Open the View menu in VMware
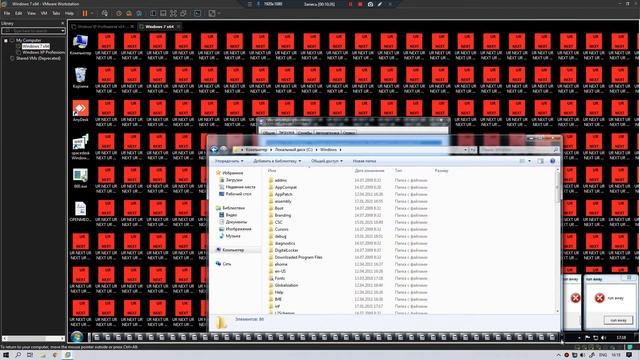 31,13
